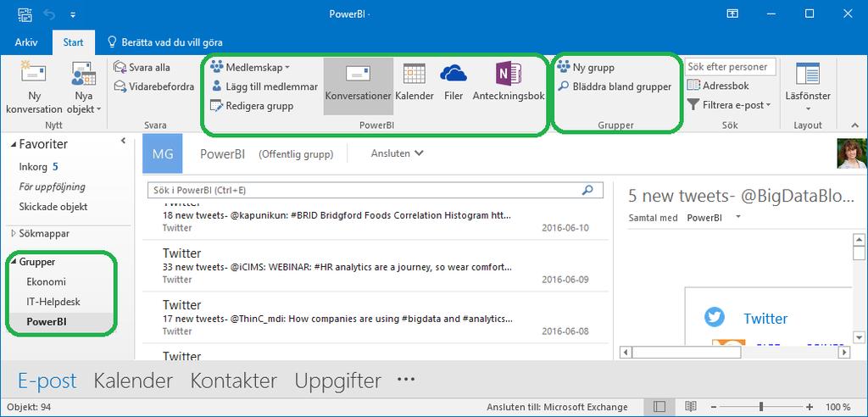Open the quick access toolbar customize arrow

[73, 14]
